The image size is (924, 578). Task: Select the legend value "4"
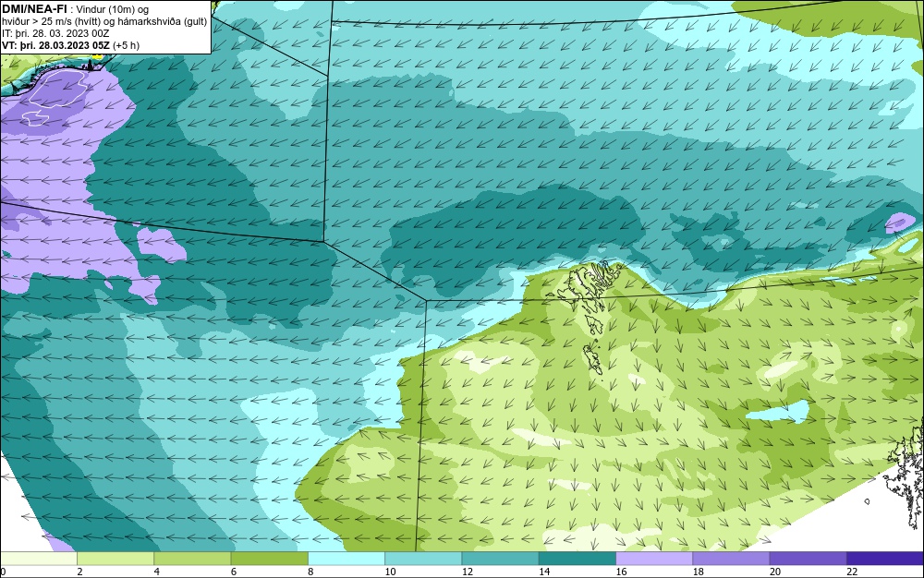157,572
